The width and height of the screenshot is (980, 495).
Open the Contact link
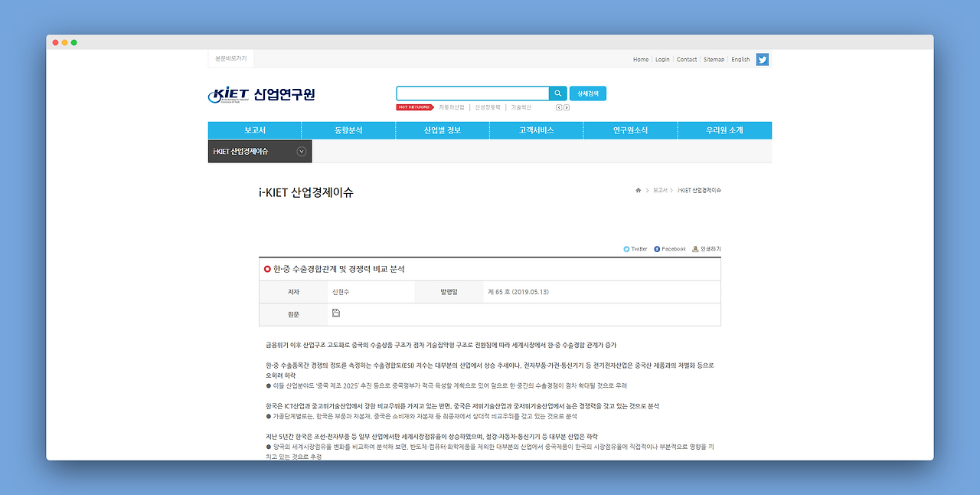[687, 59]
